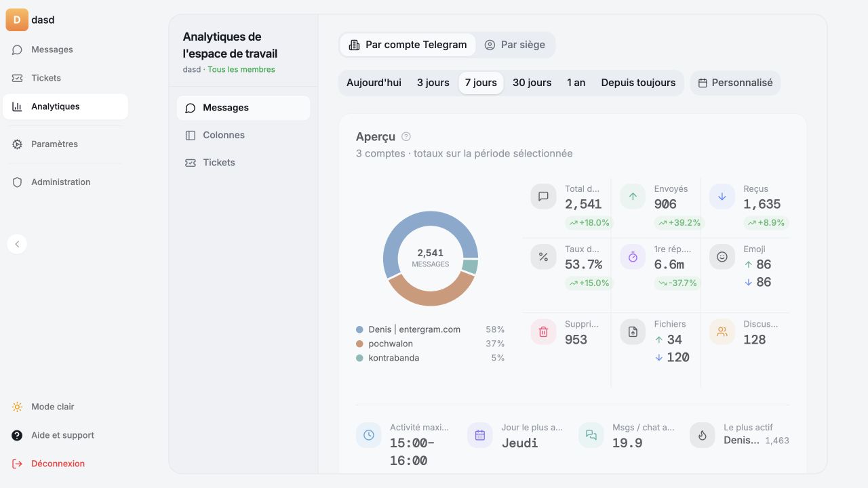Click the Analytiques bar chart icon

coord(18,106)
